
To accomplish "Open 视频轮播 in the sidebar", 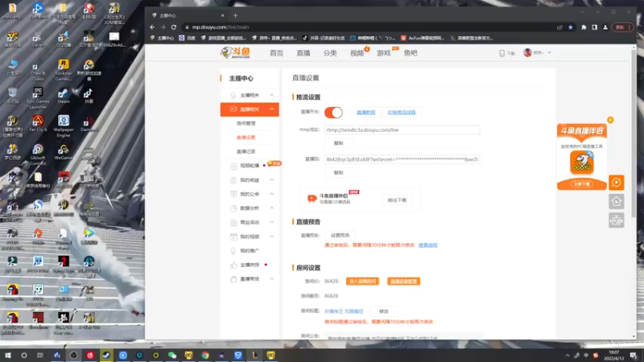I will pyautogui.click(x=250, y=166).
